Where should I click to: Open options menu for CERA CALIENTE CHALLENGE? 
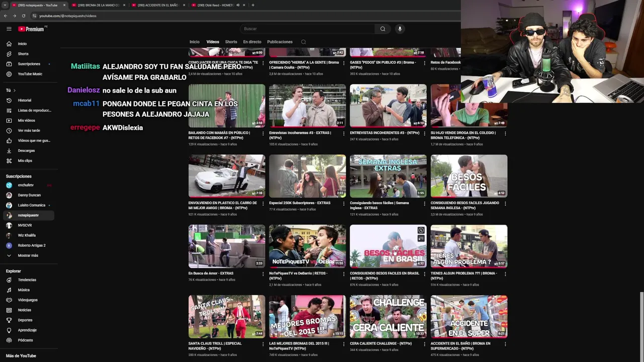(425, 344)
